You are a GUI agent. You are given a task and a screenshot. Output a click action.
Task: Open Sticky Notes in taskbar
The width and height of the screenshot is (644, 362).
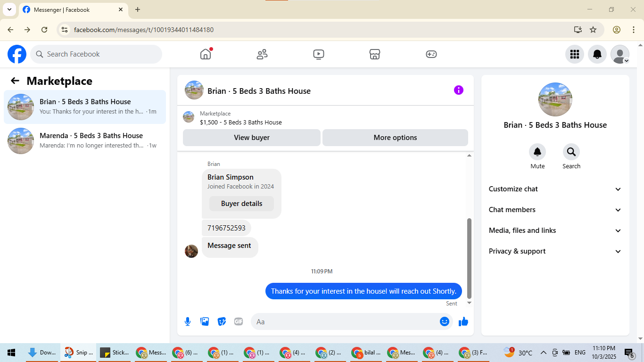[115, 353]
